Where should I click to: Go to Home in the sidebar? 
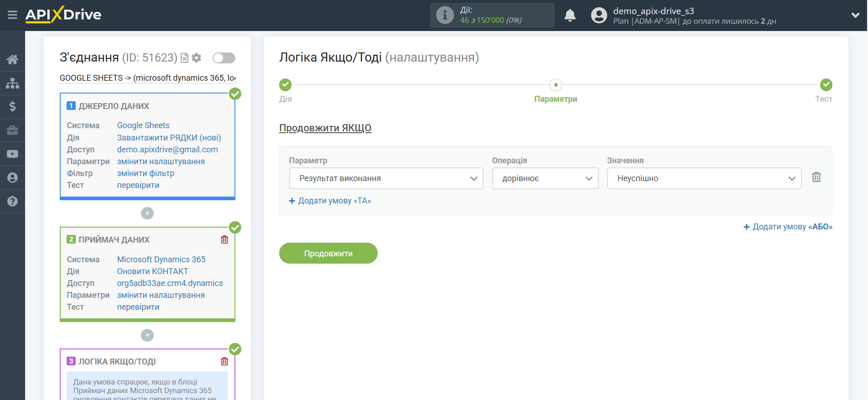[12, 59]
